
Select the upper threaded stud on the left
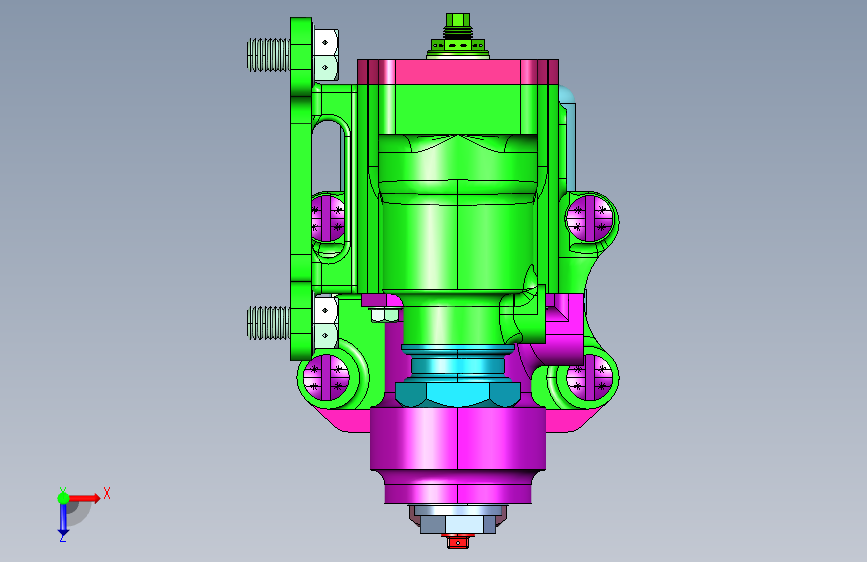pyautogui.click(x=268, y=55)
